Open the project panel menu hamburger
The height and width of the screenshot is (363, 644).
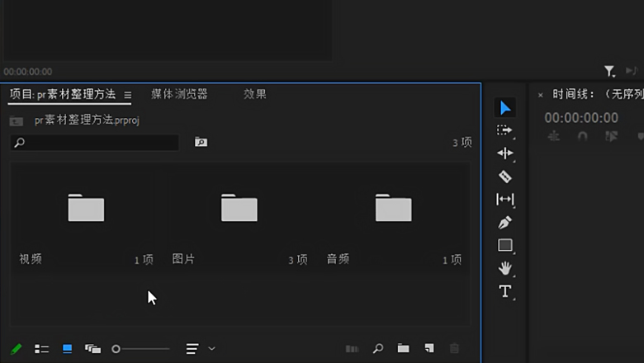point(128,95)
